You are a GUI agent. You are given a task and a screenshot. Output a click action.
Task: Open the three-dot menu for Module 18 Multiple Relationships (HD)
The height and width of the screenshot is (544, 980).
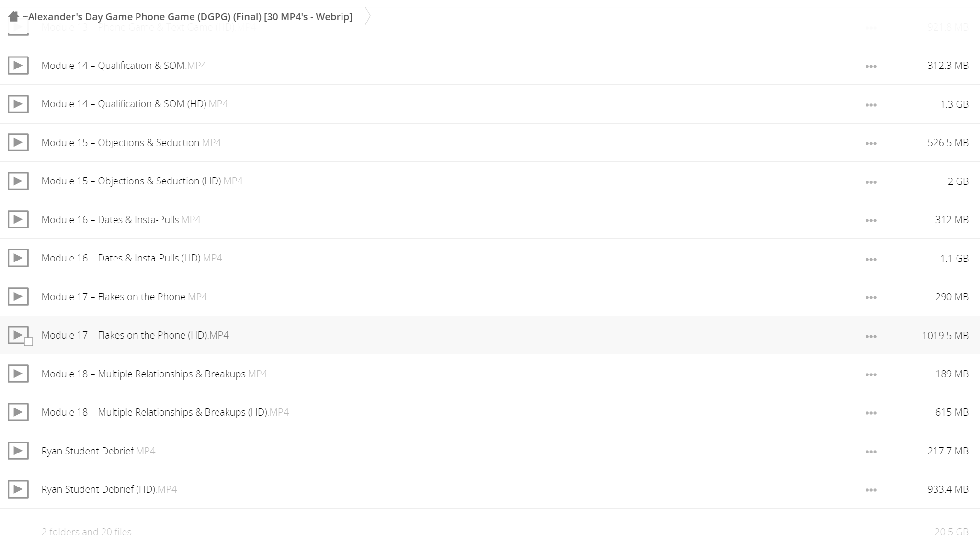(x=871, y=413)
